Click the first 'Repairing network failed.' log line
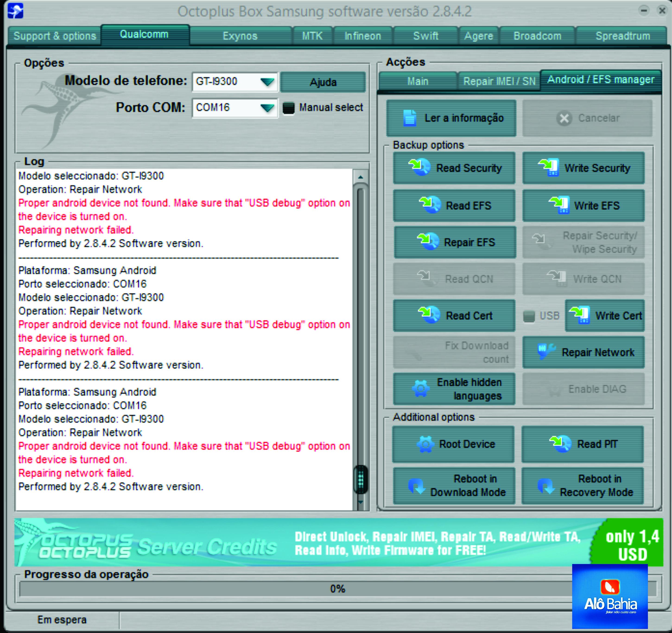The height and width of the screenshot is (633, 672). point(76,230)
